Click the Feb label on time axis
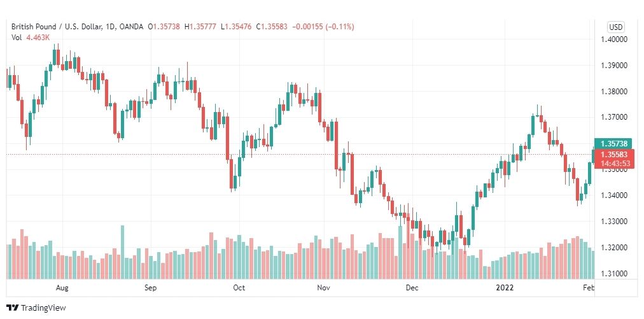This screenshot has width=644, height=319. point(589,288)
